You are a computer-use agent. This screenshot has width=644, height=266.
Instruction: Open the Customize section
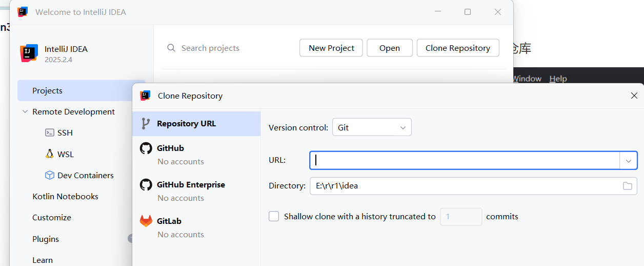pyautogui.click(x=52, y=217)
